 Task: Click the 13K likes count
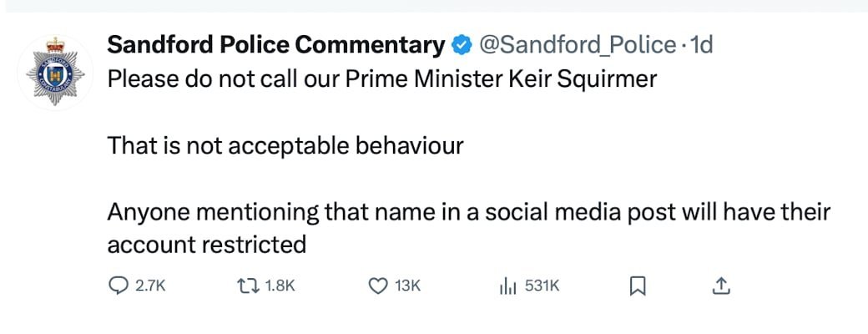[407, 286]
